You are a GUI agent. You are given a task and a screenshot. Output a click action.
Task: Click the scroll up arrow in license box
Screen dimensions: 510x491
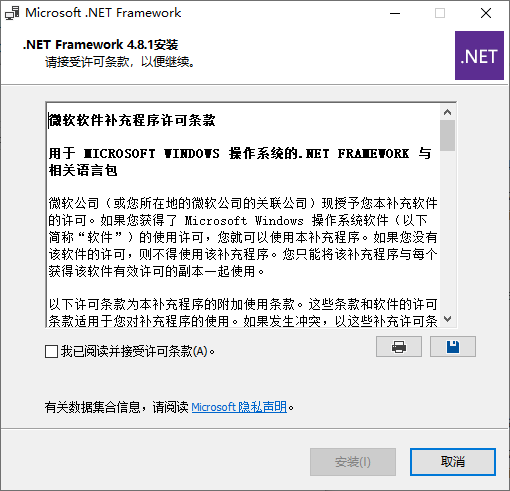click(448, 112)
